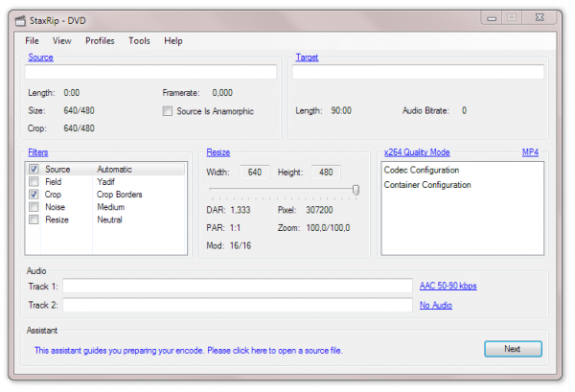The width and height of the screenshot is (575, 392).
Task: Enable Source Is Anamorphic checkbox
Action: 169,111
